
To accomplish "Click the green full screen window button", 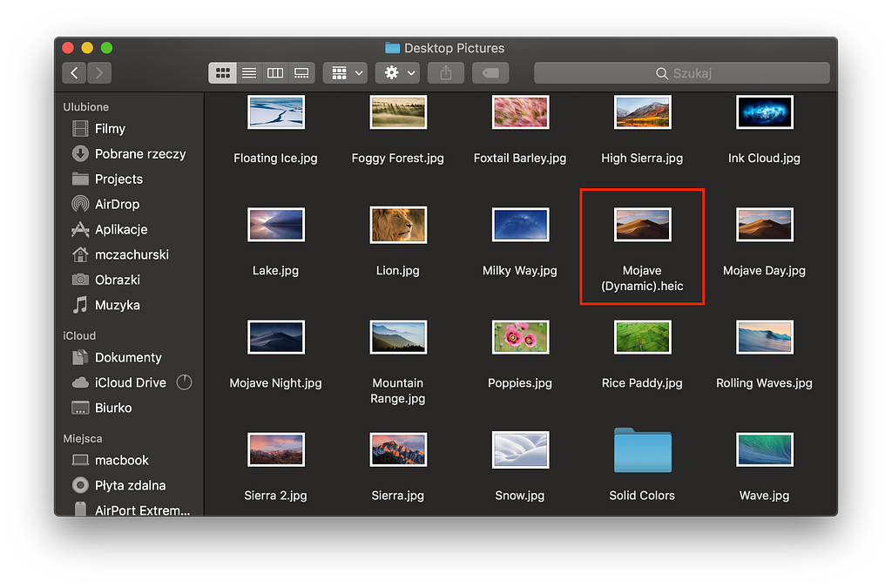I will tap(106, 48).
